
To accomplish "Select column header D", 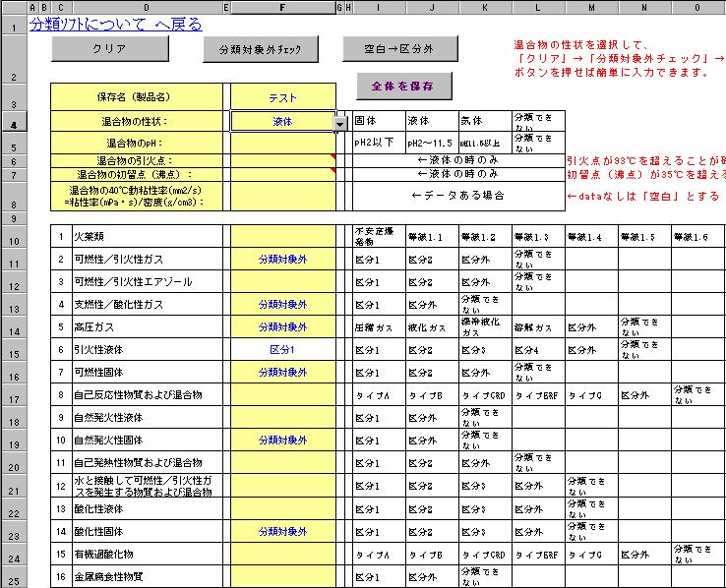I will [147, 8].
